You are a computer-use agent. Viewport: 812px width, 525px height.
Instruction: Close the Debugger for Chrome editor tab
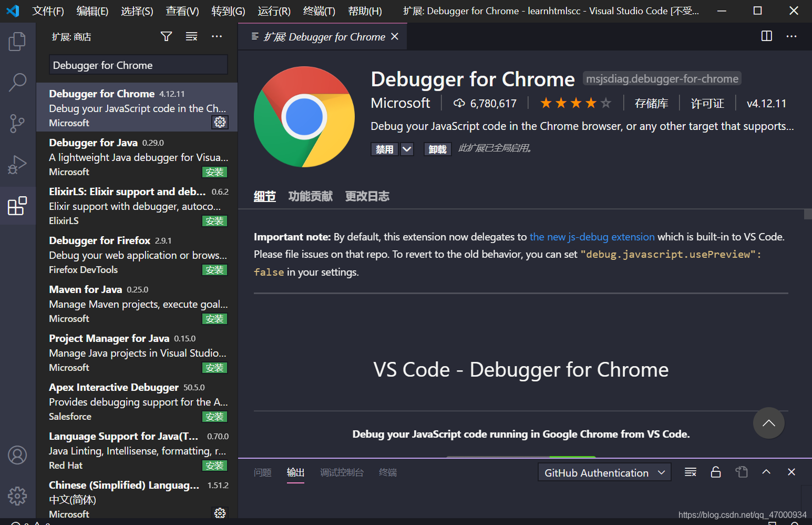coord(395,36)
